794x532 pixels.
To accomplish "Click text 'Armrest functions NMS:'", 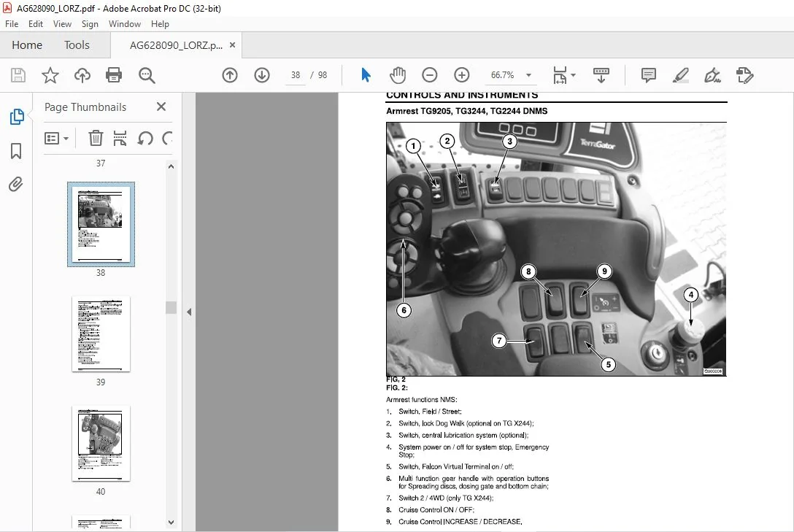I will 421,399.
